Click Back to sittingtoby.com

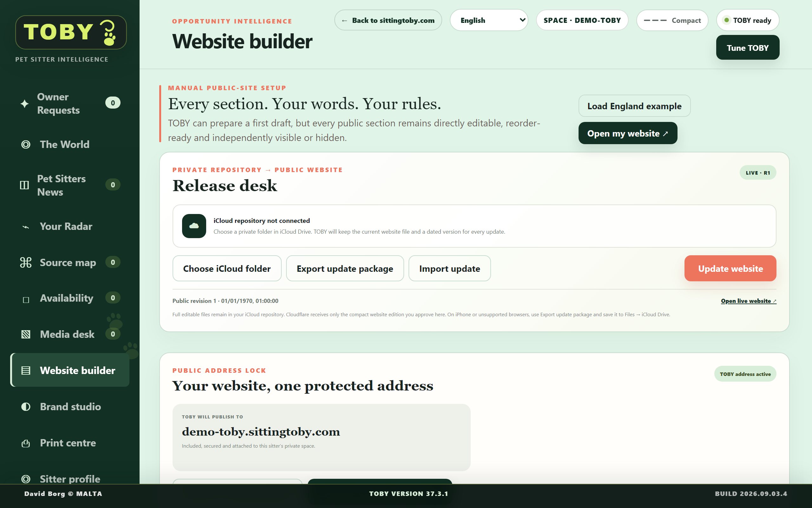pos(388,20)
